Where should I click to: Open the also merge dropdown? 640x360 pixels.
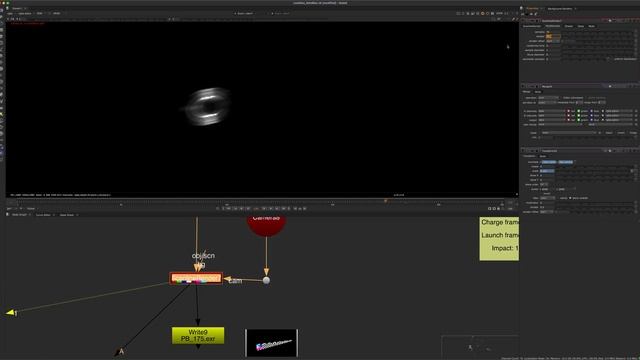[560, 124]
